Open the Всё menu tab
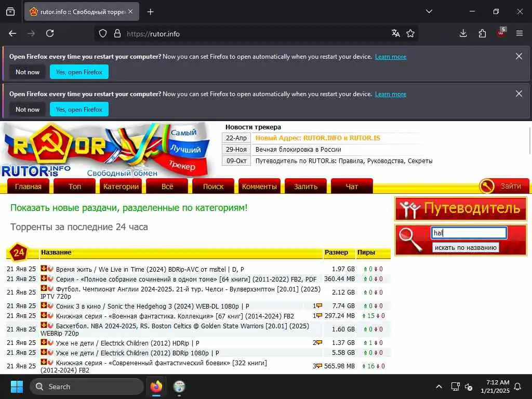 pyautogui.click(x=167, y=187)
